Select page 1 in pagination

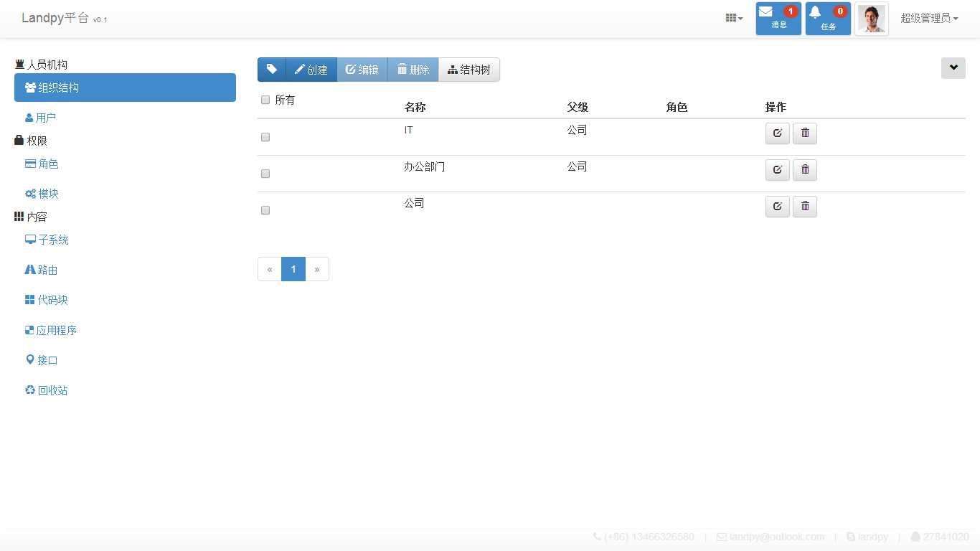(x=293, y=269)
